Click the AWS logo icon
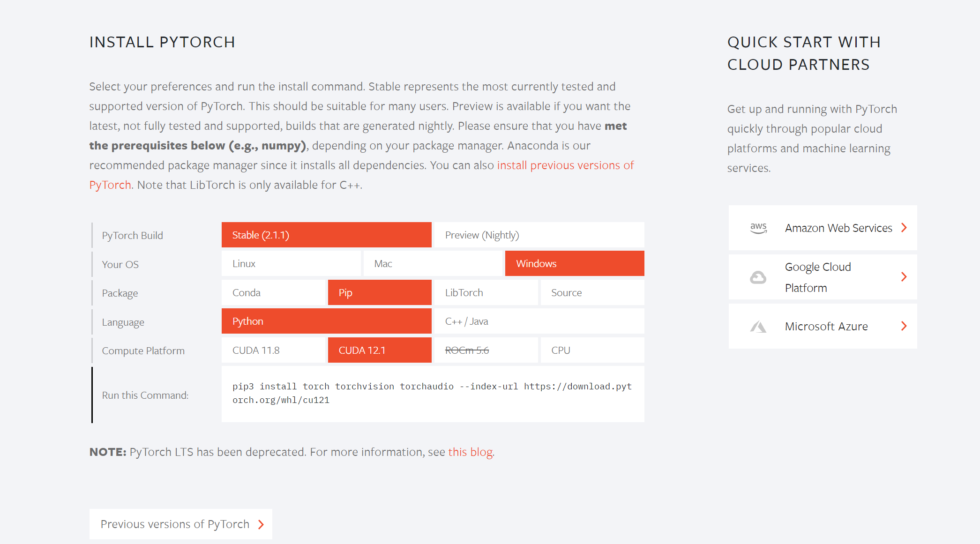The height and width of the screenshot is (544, 980). coord(758,228)
